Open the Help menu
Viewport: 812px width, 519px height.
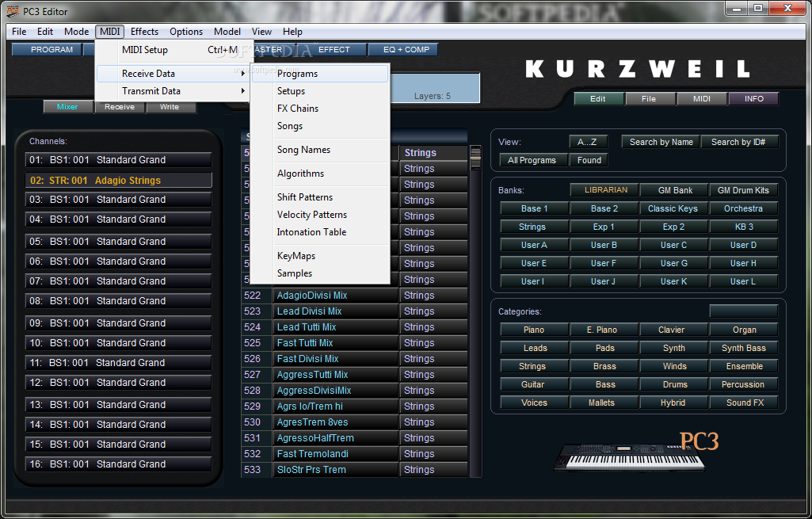pos(292,32)
